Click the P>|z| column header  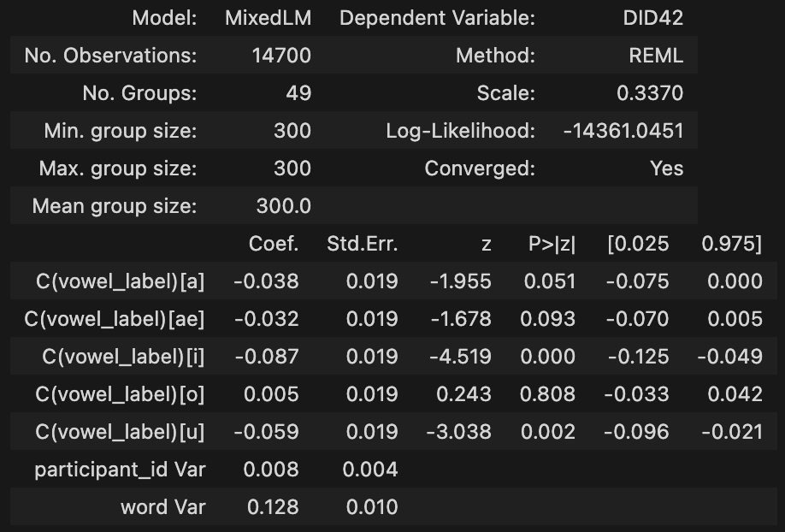pyautogui.click(x=552, y=244)
